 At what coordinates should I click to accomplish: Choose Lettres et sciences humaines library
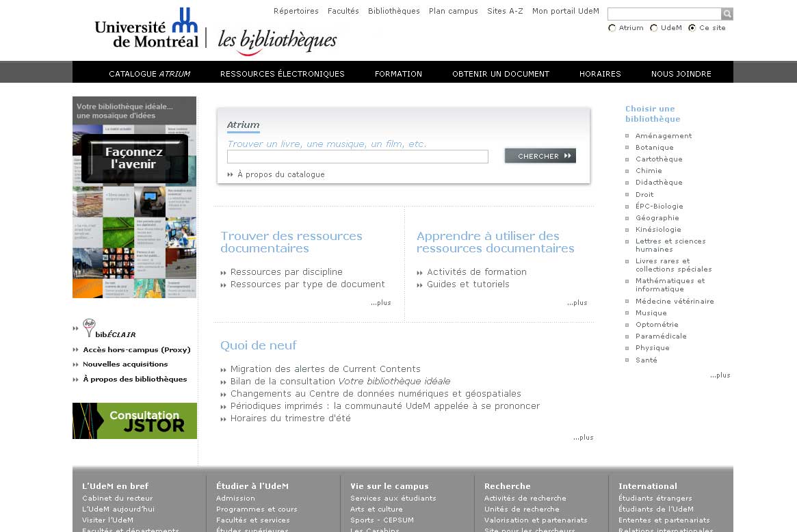670,245
